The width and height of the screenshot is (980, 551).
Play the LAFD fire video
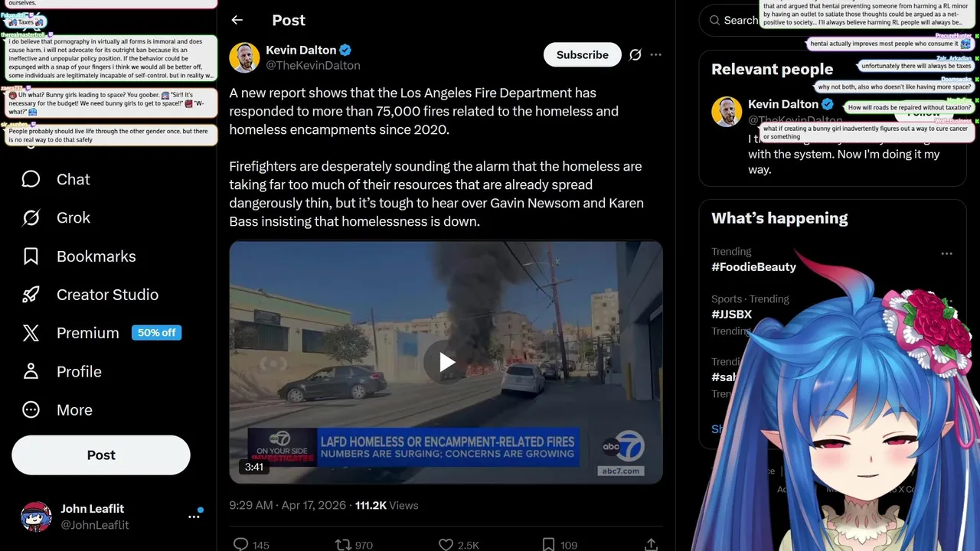tap(446, 362)
